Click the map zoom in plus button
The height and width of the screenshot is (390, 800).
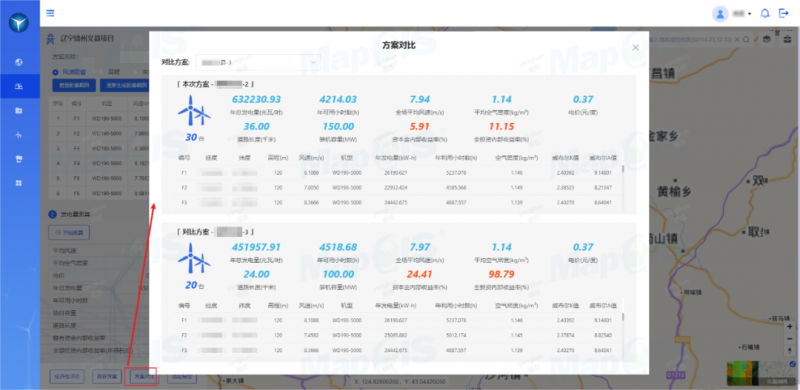(789, 326)
